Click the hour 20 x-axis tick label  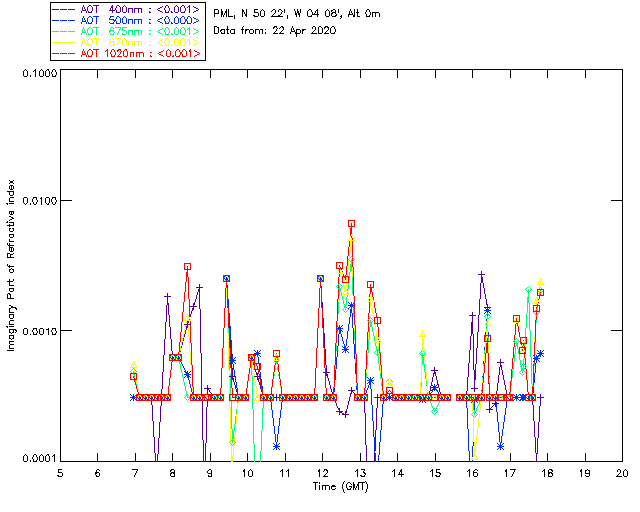coord(622,473)
